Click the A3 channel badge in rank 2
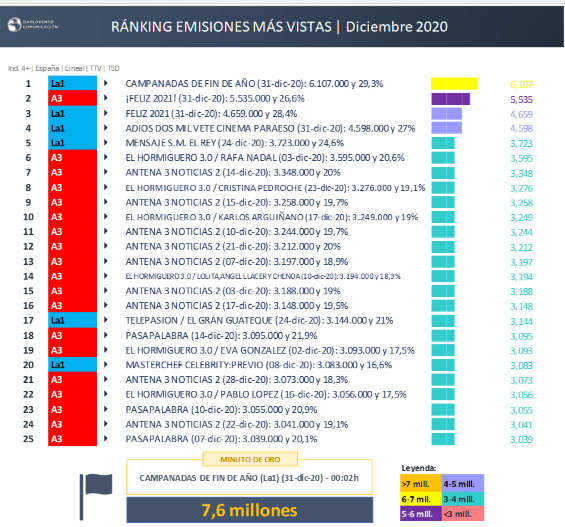Image resolution: width=565 pixels, height=527 pixels. tap(72, 98)
